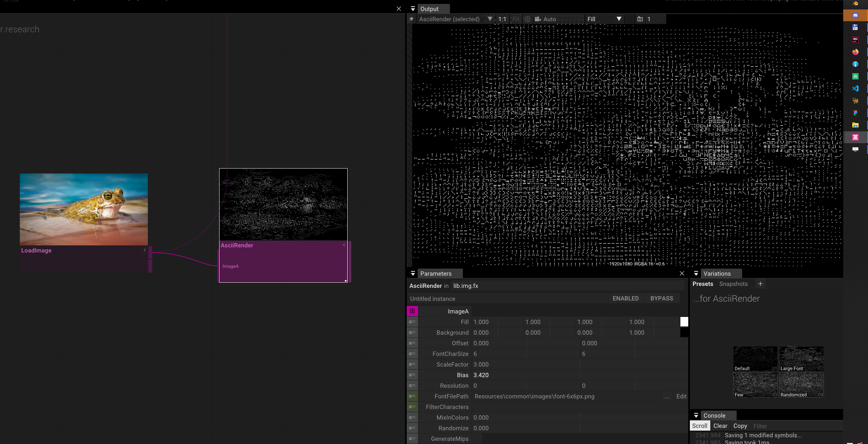
Task: Open Figma from the taskbar
Action: (x=855, y=113)
